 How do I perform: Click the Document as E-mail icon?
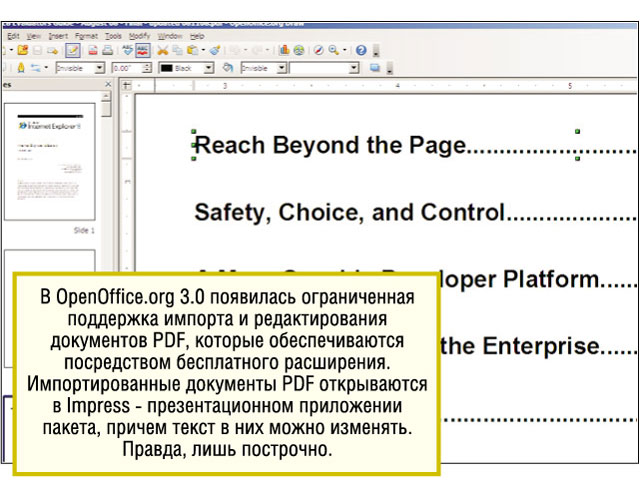[x=52, y=50]
